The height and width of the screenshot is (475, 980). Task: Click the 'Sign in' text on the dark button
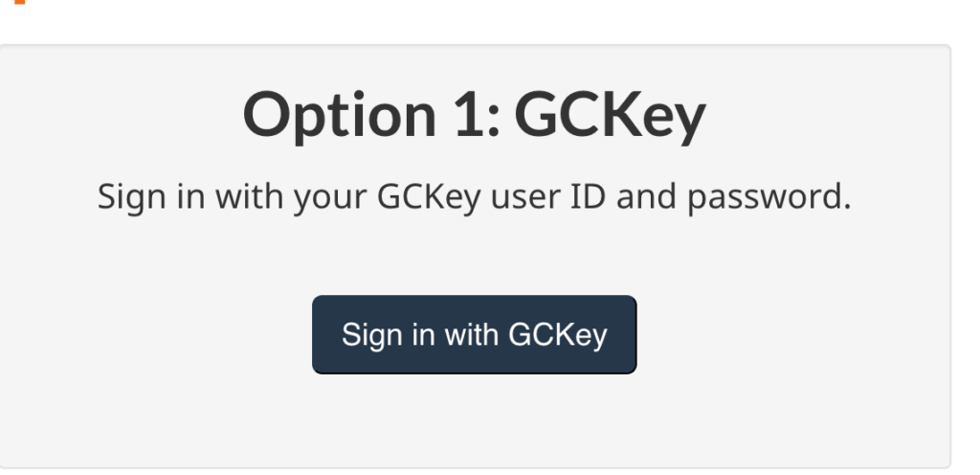pyautogui.click(x=388, y=335)
